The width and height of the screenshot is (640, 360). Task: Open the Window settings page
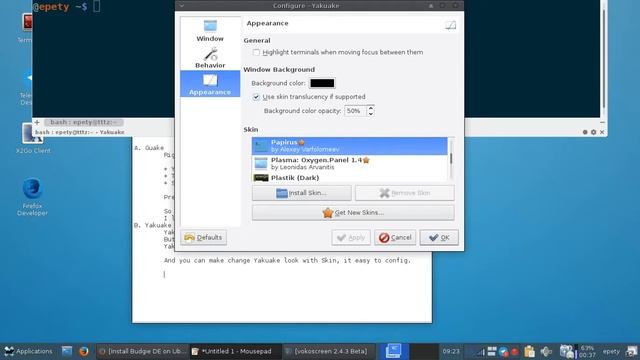pyautogui.click(x=210, y=31)
